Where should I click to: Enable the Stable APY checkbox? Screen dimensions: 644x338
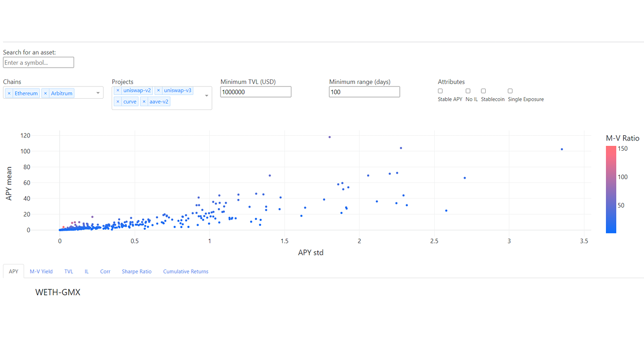[441, 91]
